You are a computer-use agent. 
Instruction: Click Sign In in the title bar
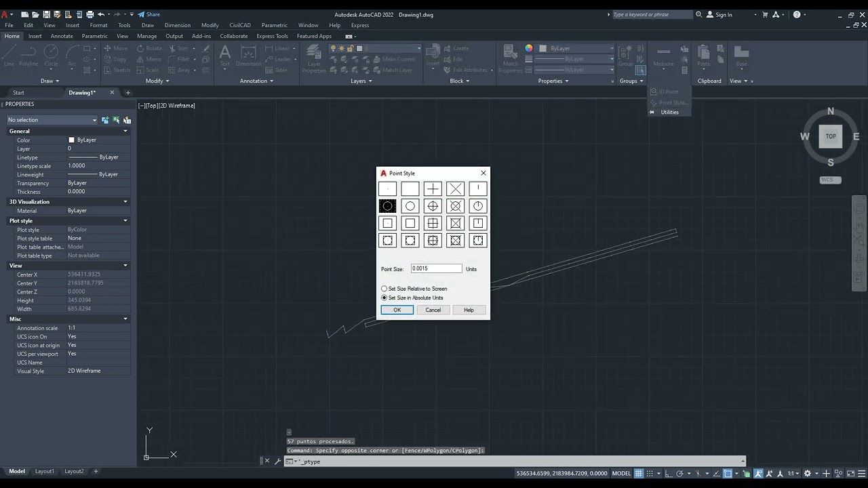pyautogui.click(x=719, y=14)
